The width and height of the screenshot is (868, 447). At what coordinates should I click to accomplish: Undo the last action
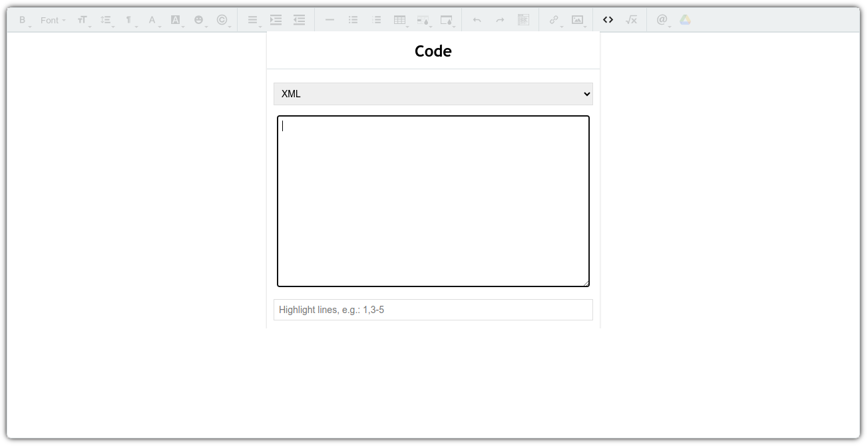pos(477,20)
